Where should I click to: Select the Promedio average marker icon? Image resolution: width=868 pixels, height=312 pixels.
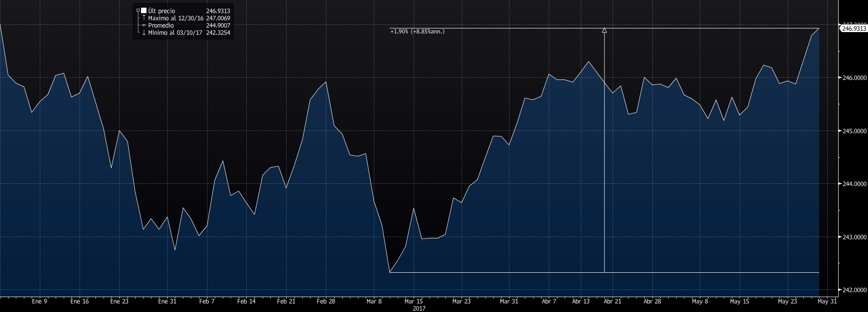point(144,25)
